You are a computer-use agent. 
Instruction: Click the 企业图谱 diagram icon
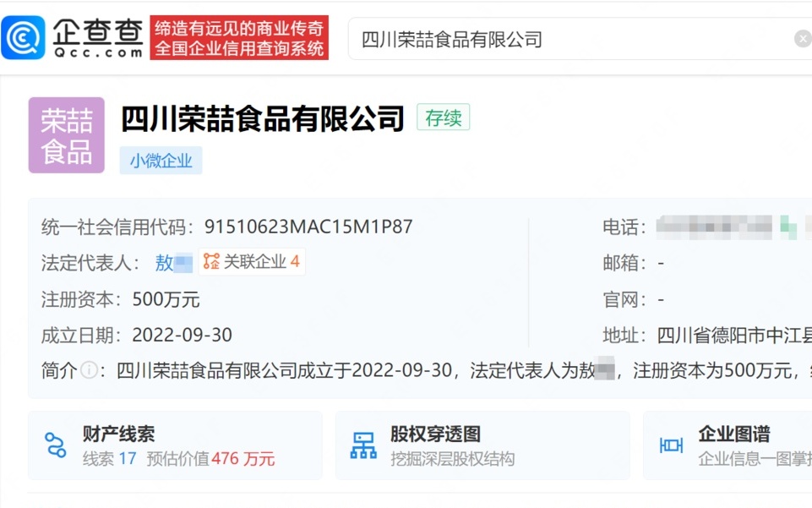point(671,445)
